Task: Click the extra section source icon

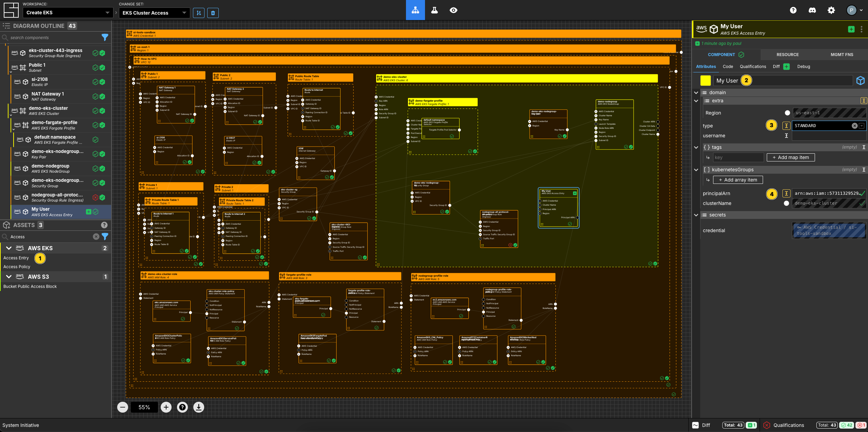Action: [863, 101]
